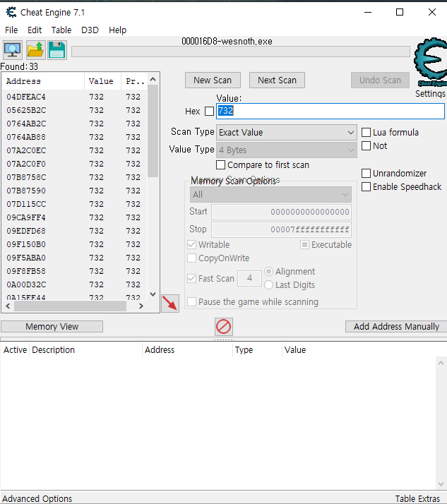Click the results list scroll right arrow
447x504 pixels.
[141, 306]
